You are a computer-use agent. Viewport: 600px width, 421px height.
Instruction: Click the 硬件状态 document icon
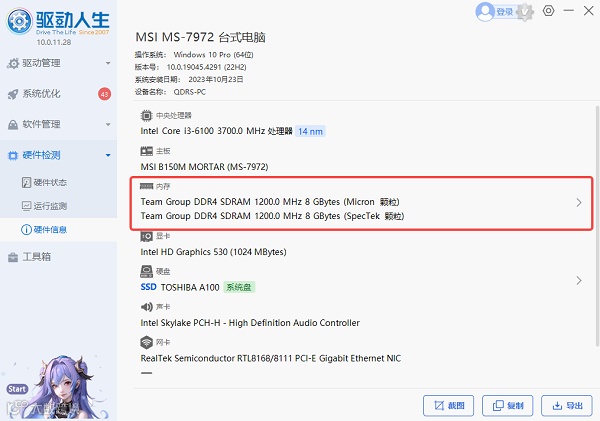pos(26,183)
